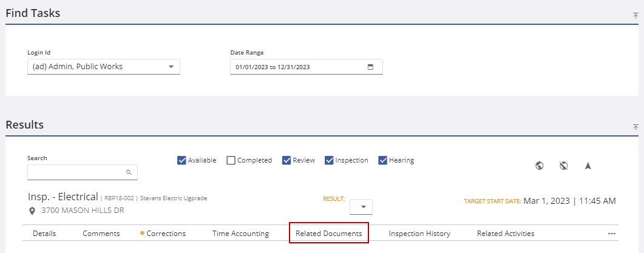Toggle the Review checkbox
Image resolution: width=644 pixels, height=253 pixels.
tap(286, 160)
